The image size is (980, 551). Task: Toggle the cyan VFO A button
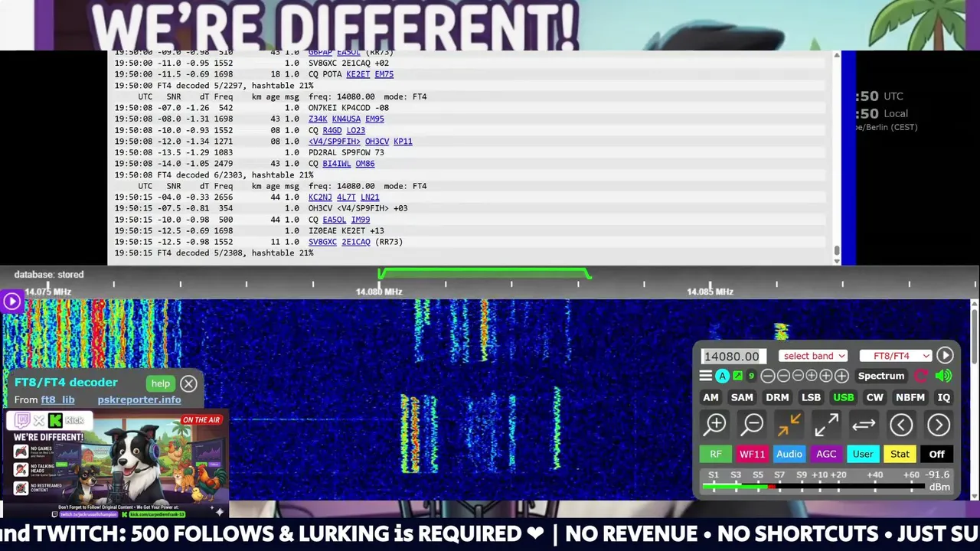[722, 376]
